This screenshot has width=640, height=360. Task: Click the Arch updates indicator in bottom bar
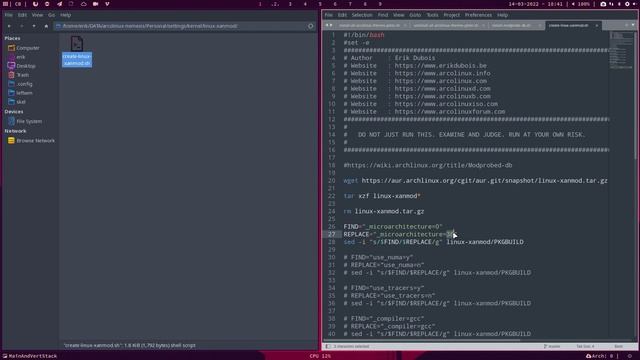point(600,356)
